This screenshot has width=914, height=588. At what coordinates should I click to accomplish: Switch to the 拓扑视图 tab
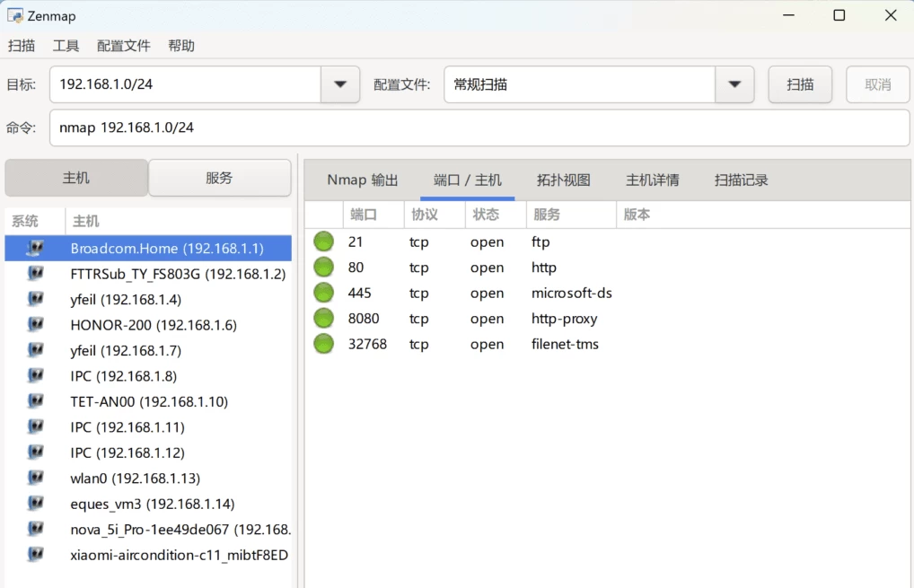click(563, 180)
